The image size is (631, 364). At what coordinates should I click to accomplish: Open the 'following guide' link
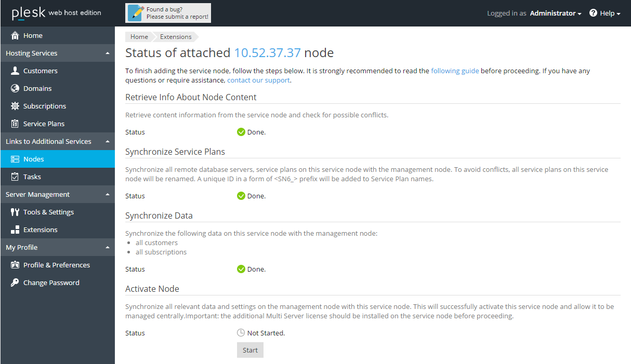pyautogui.click(x=455, y=71)
